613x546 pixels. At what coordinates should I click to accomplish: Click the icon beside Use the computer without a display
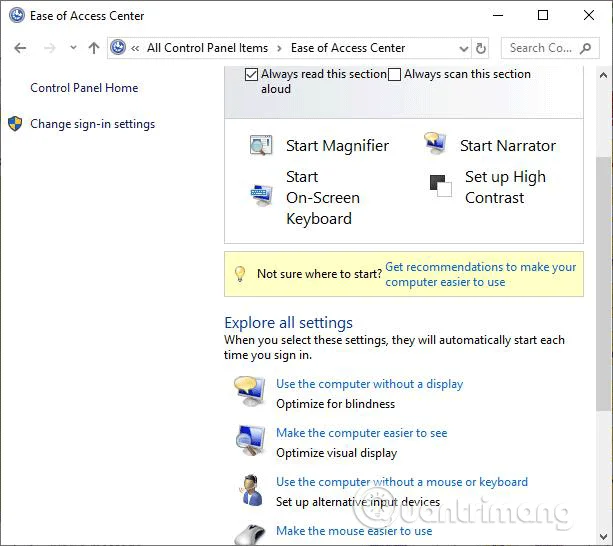point(250,392)
